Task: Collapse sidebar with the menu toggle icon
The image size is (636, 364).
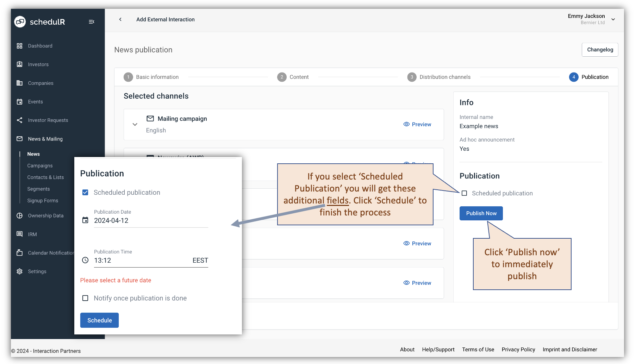Action: point(92,22)
